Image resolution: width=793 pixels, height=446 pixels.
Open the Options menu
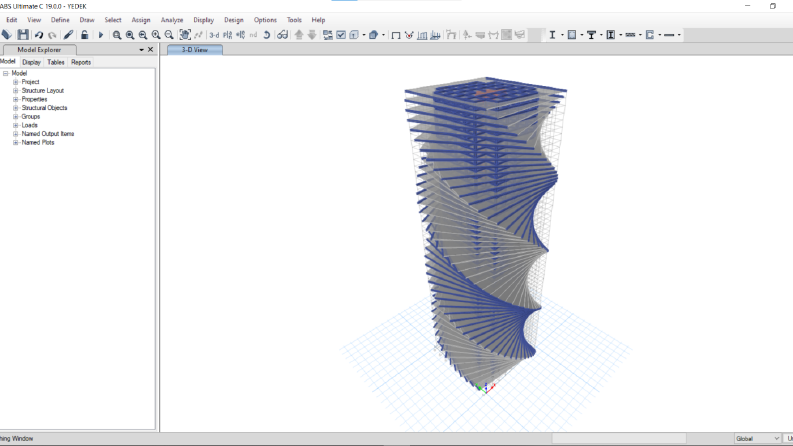[265, 20]
